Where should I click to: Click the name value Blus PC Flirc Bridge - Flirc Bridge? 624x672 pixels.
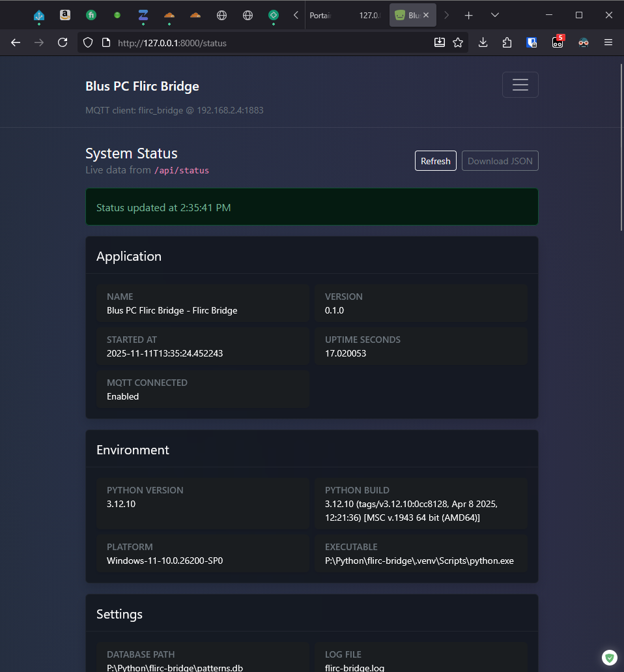point(172,310)
